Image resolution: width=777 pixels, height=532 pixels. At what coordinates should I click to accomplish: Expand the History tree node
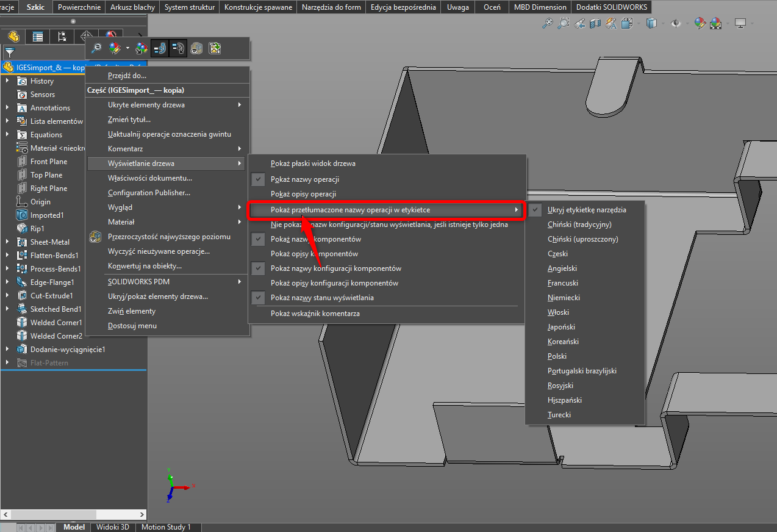(x=7, y=81)
